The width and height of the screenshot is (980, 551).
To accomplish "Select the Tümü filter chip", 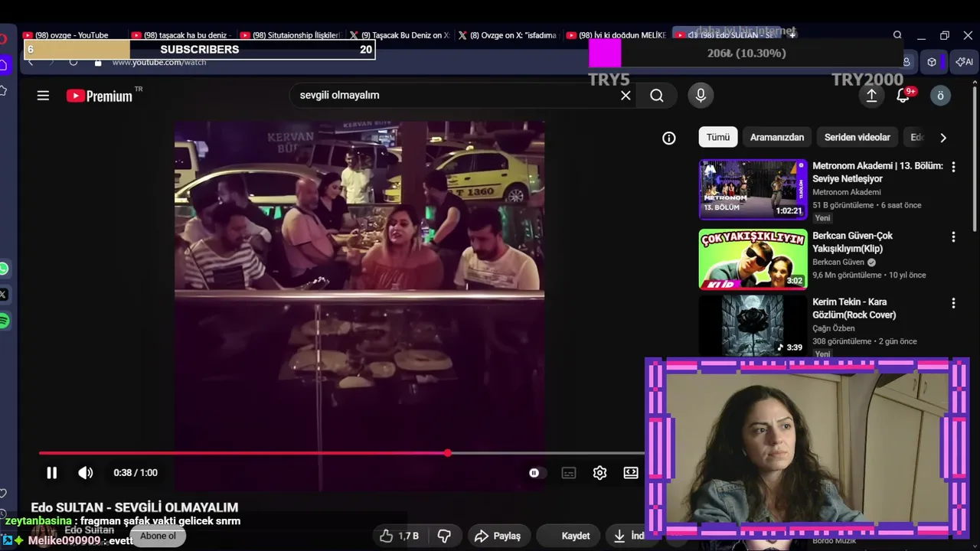I will click(718, 137).
